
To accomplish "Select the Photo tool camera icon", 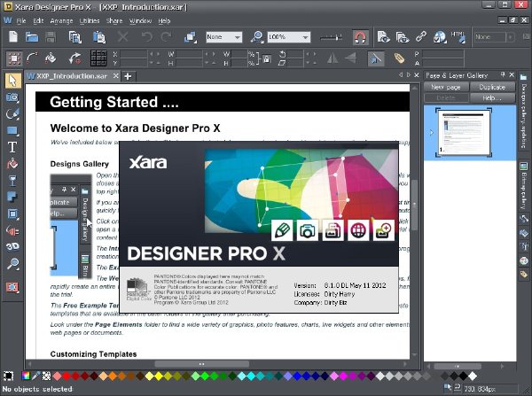I will click(12, 97).
